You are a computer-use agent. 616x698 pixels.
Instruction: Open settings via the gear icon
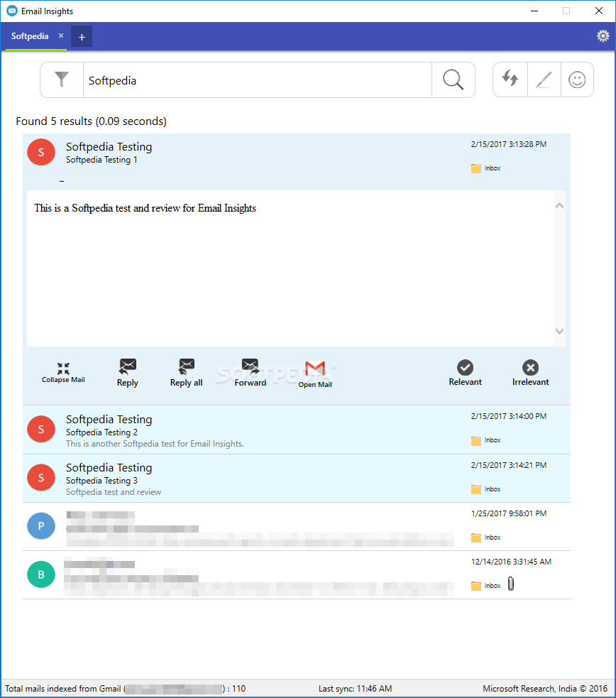(603, 35)
